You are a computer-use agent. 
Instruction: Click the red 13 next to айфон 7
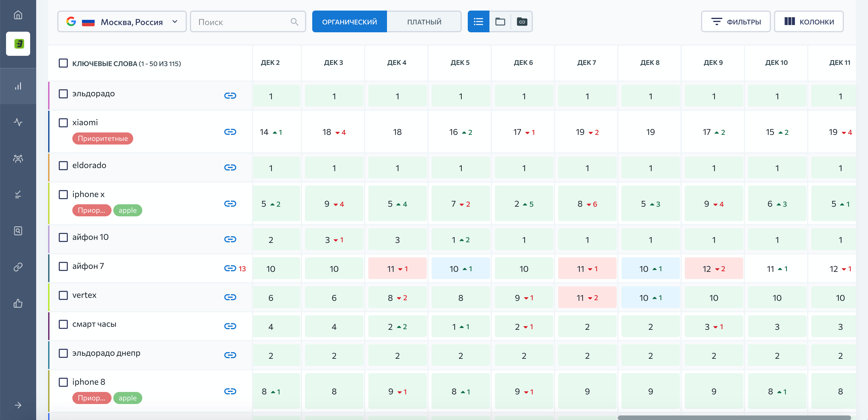click(242, 269)
